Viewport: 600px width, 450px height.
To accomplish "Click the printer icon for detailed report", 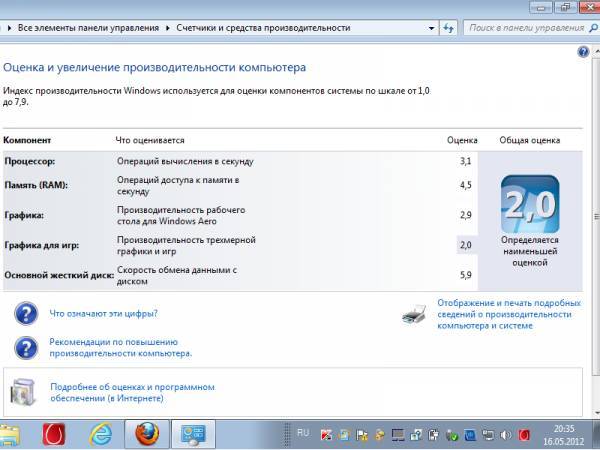I will (413, 315).
